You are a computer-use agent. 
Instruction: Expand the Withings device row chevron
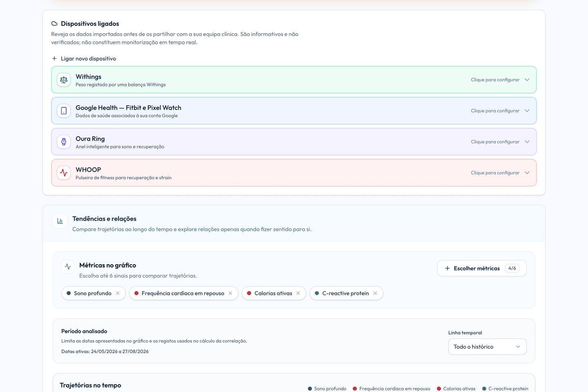tap(527, 80)
